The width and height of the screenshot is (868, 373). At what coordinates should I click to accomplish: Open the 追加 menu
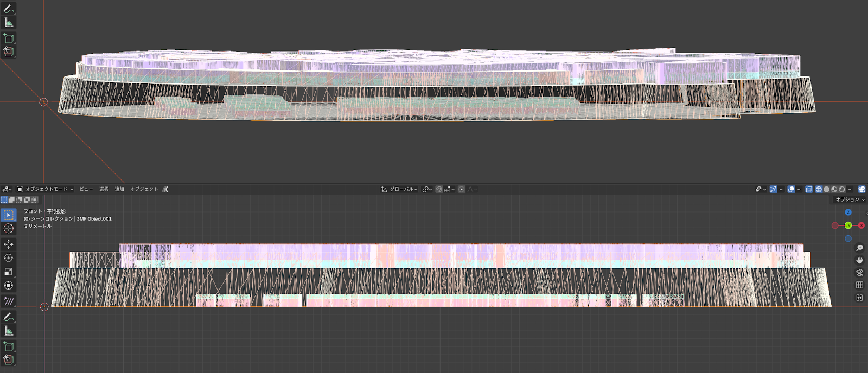coord(119,189)
